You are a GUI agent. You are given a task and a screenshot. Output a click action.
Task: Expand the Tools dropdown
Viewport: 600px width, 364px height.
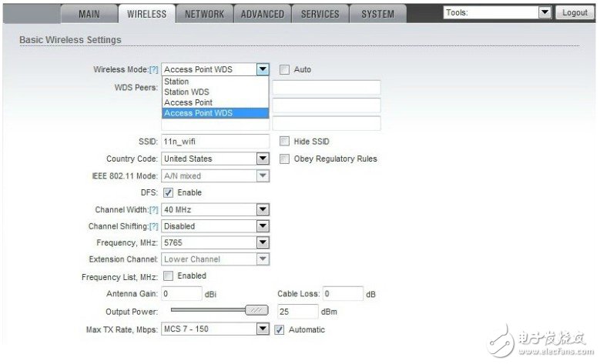[545, 13]
